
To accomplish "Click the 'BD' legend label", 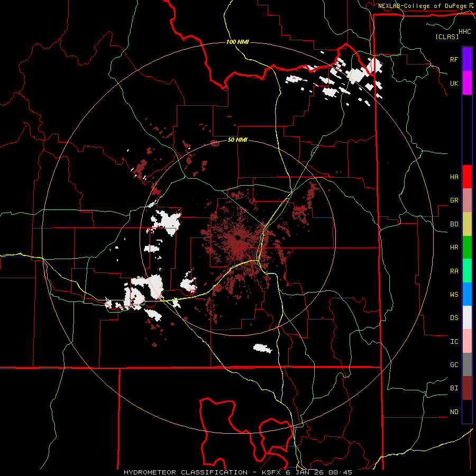I will coord(454,224).
